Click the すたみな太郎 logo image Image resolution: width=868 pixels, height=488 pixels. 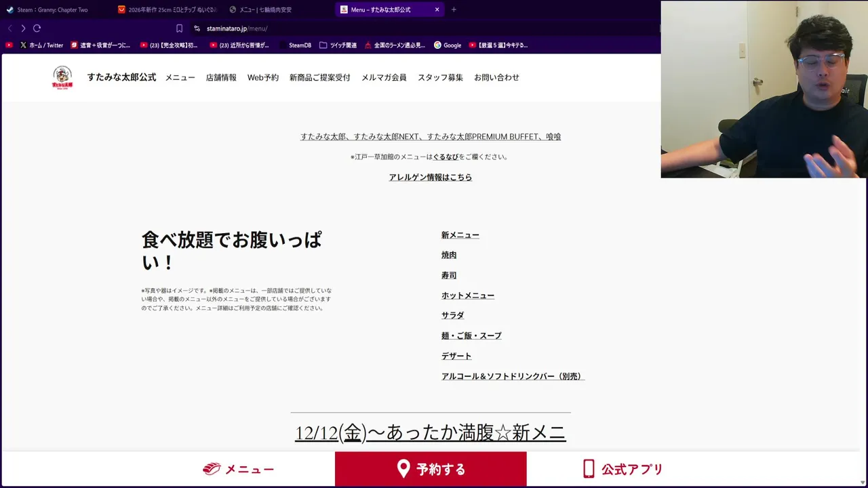click(62, 77)
